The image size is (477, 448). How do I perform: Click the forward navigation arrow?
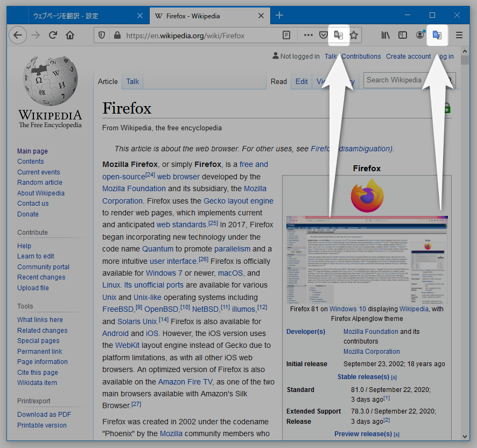coord(36,36)
